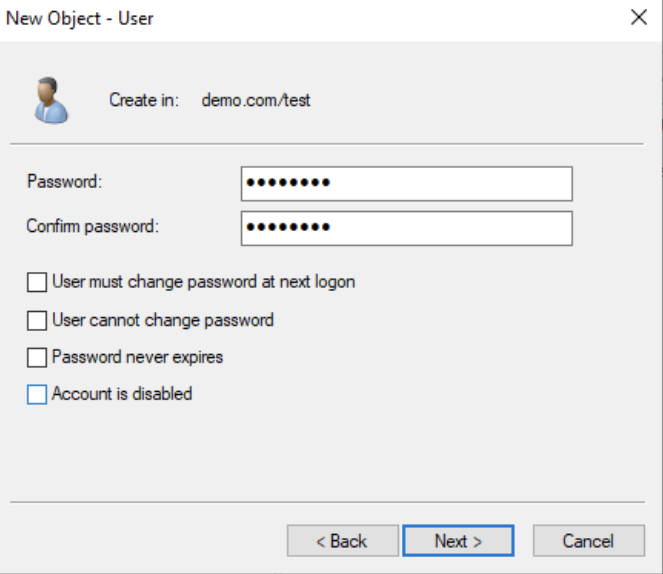Viewport: 663px width, 574px height.
Task: Click the 'User cannot change password' label text
Action: 163,320
